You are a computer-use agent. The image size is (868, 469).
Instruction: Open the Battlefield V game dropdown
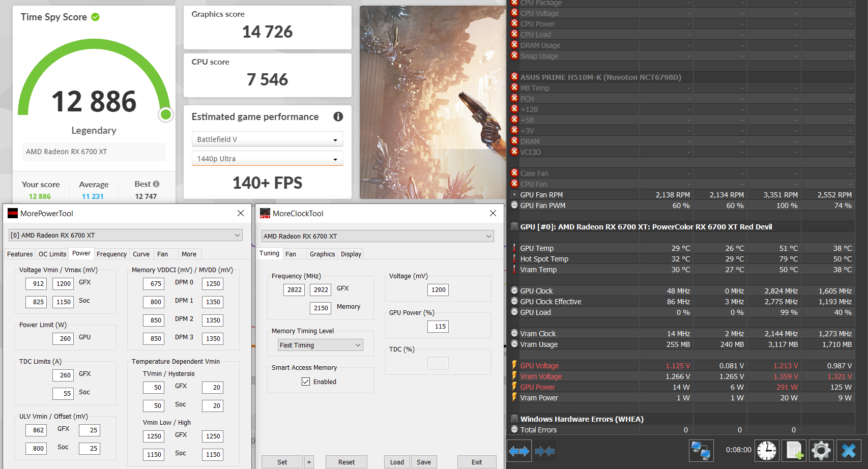(268, 139)
